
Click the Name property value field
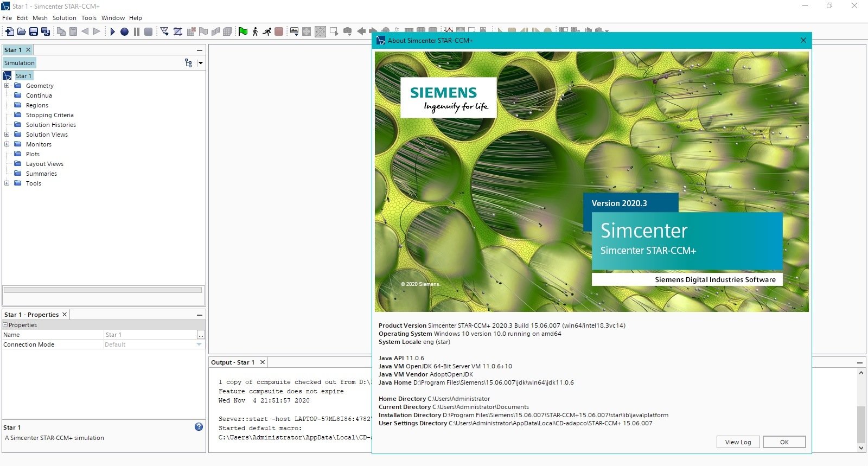click(150, 335)
